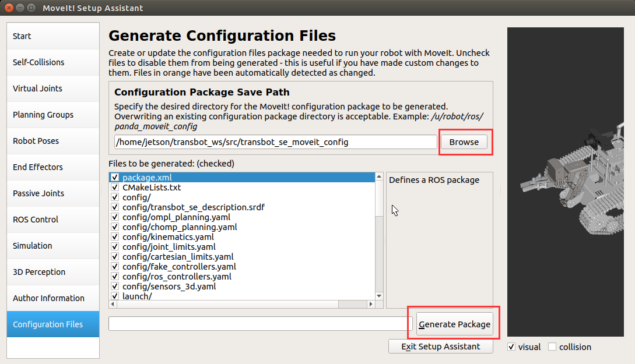635x364 pixels.
Task: Select config/kinematics.yaml file name
Action: 168,237
